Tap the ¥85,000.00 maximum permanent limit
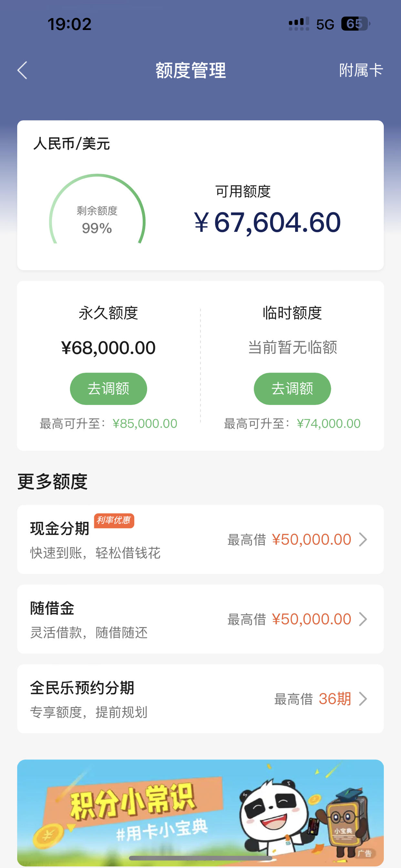This screenshot has width=401, height=868. coord(145,424)
